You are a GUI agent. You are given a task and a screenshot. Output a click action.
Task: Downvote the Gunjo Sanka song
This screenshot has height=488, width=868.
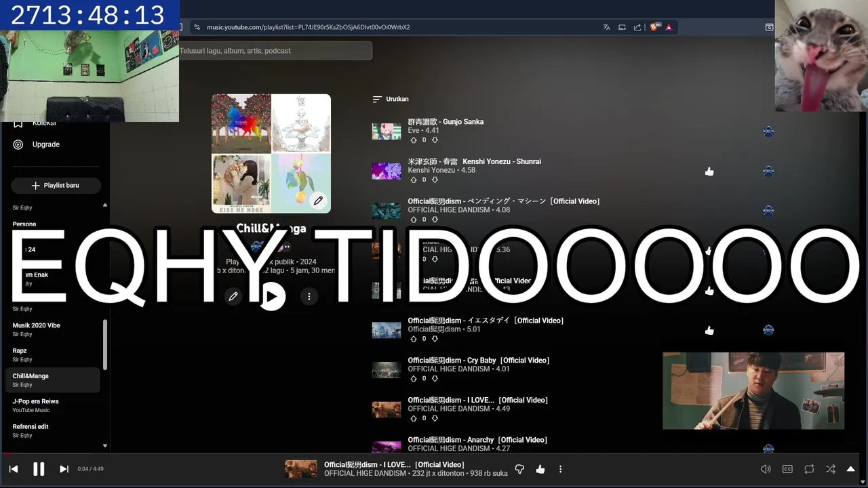[435, 140]
